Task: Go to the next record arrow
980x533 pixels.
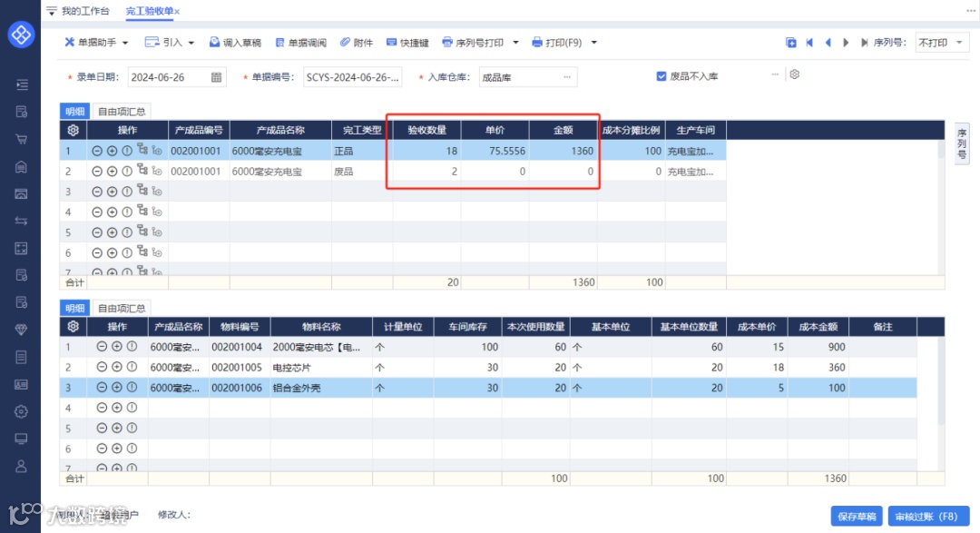Action: pyautogui.click(x=846, y=43)
